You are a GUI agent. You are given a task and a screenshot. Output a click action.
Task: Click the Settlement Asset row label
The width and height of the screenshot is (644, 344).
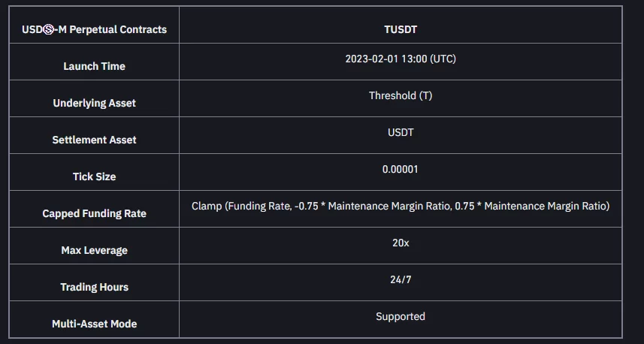coord(94,140)
